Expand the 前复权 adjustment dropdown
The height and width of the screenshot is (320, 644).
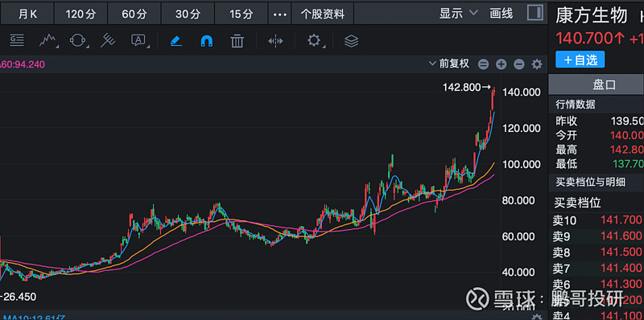[449, 64]
